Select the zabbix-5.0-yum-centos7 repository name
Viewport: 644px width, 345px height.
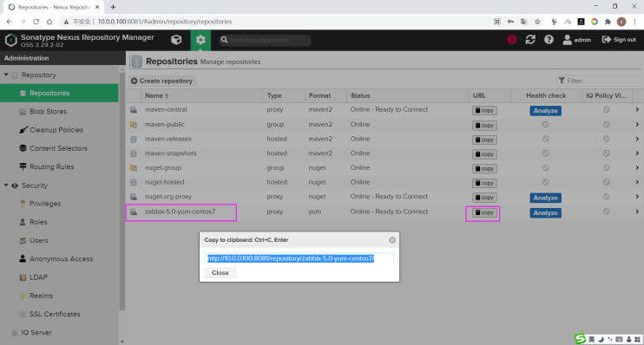pyautogui.click(x=180, y=212)
